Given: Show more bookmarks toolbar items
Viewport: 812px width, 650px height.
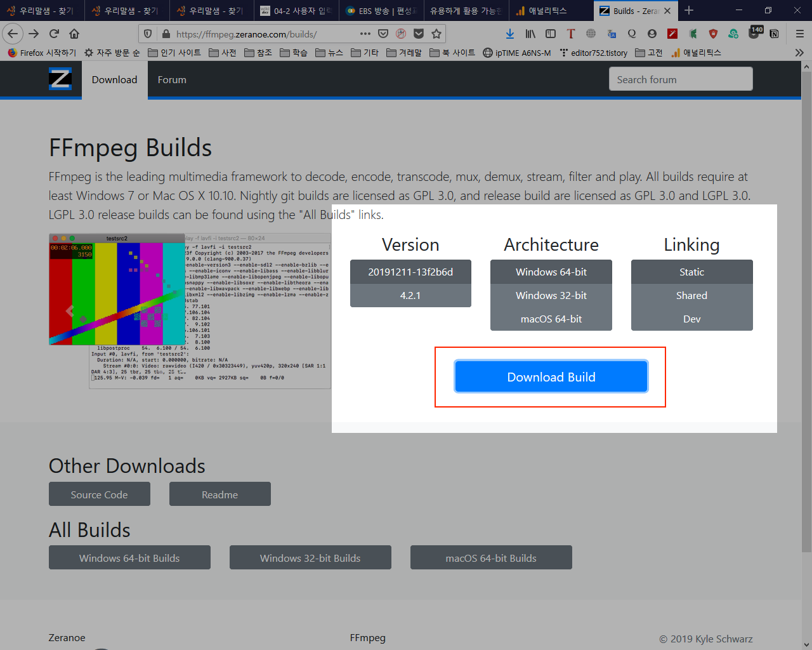Looking at the screenshot, I should click(x=799, y=53).
